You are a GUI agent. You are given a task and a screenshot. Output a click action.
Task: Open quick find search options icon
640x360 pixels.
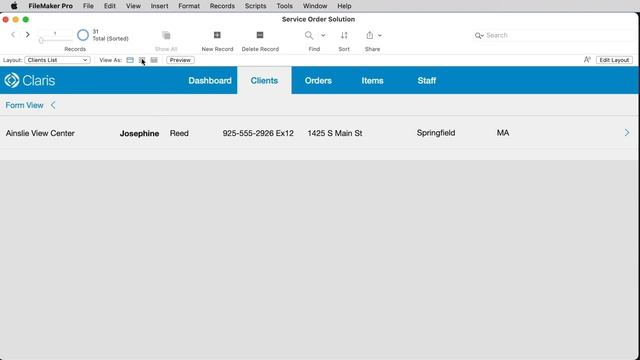[479, 36]
